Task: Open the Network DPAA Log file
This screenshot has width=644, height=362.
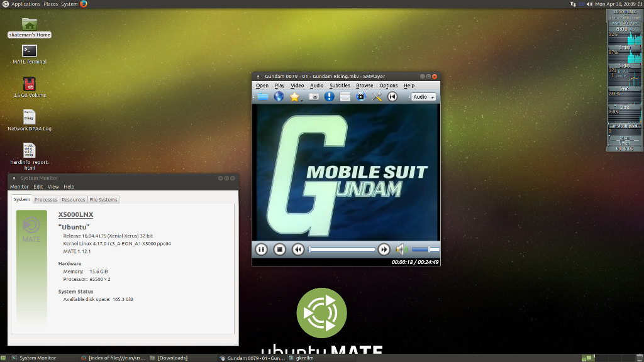Action: click(x=30, y=121)
